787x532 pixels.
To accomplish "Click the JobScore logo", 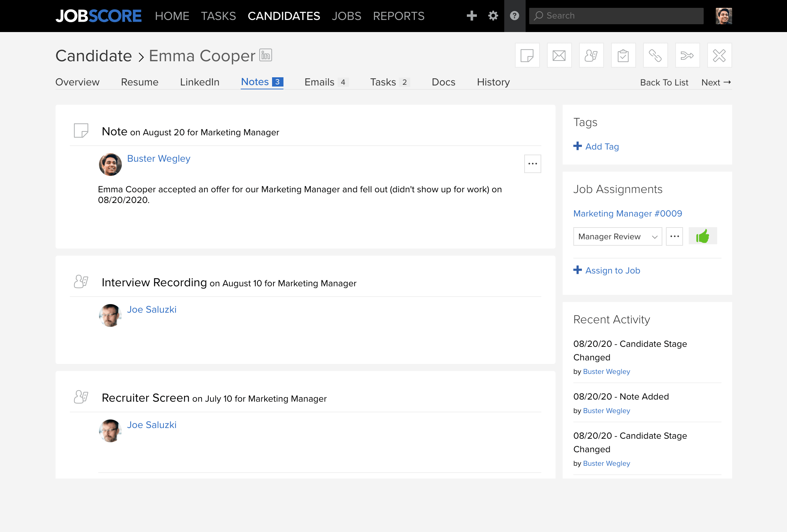I will [99, 16].
